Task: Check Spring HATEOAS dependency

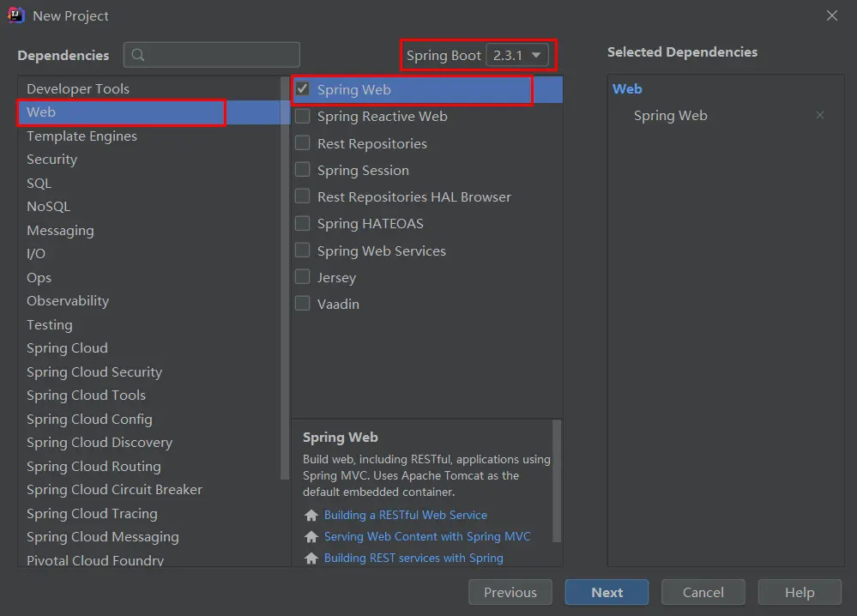Action: tap(302, 223)
